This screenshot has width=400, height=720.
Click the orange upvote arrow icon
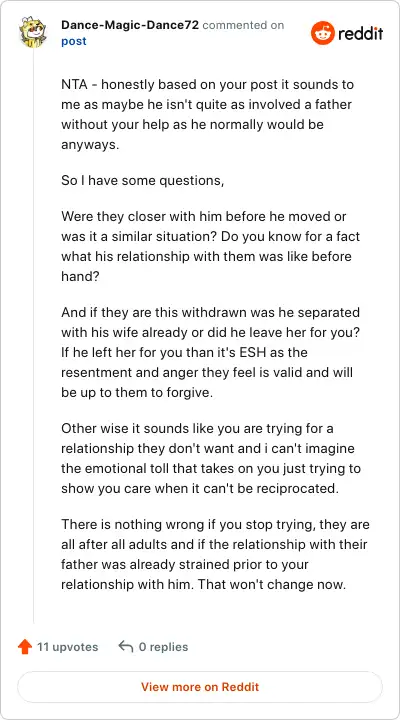pyautogui.click(x=24, y=647)
